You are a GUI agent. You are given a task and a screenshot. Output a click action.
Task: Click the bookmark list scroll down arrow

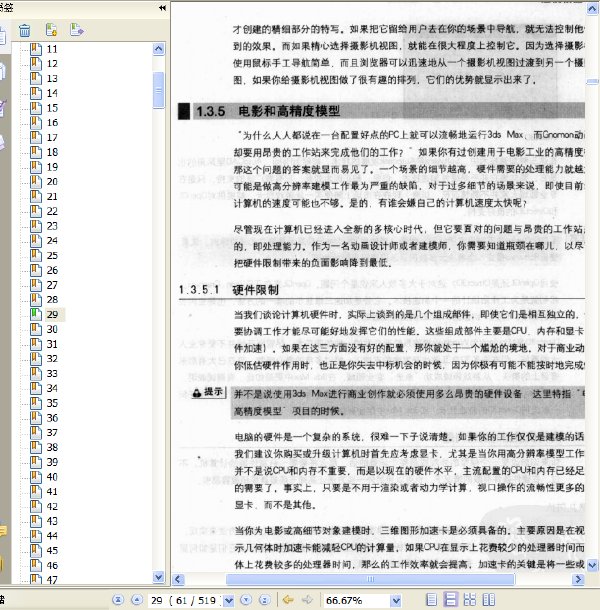click(x=158, y=577)
